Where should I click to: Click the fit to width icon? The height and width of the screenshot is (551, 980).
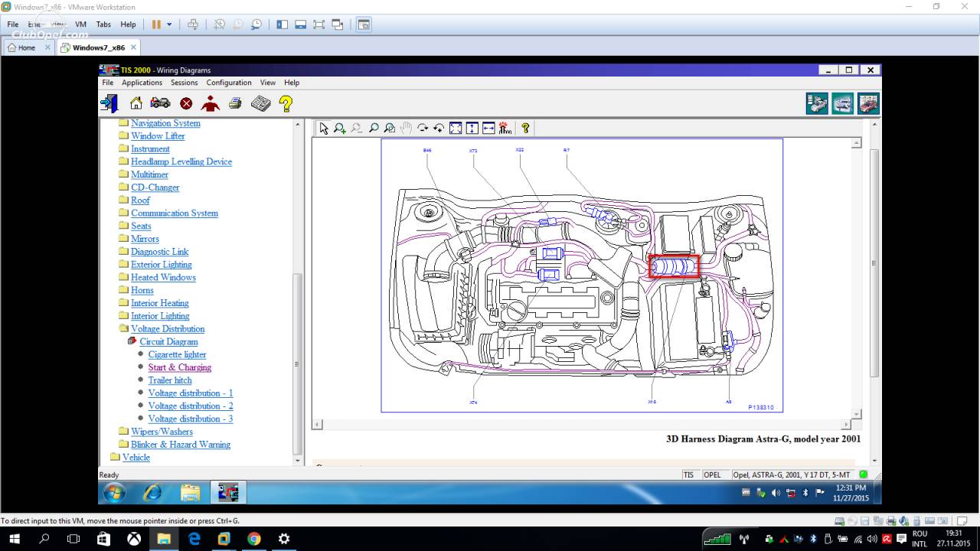[488, 129]
